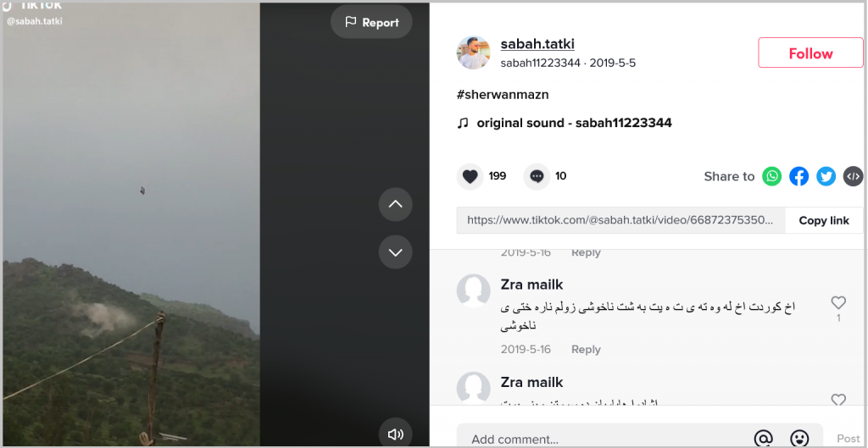Like the second Zra mailk comment
This screenshot has width=868, height=448.
(838, 400)
